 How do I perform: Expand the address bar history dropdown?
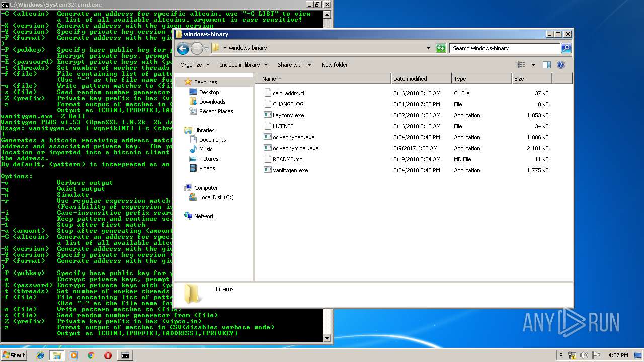tap(428, 48)
